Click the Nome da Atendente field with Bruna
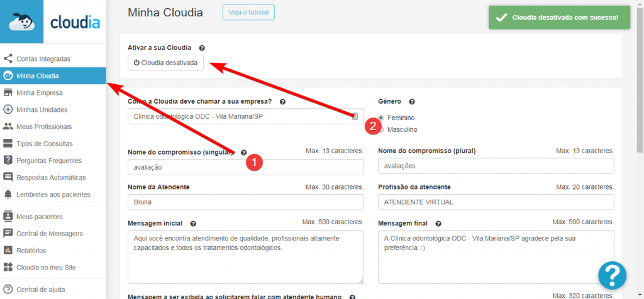 (x=246, y=202)
